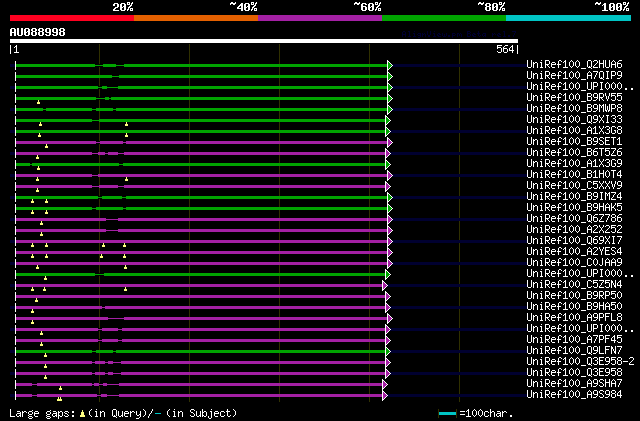Click the green arrowhead ending the Q2HUA6 alignment

[x=390, y=65]
